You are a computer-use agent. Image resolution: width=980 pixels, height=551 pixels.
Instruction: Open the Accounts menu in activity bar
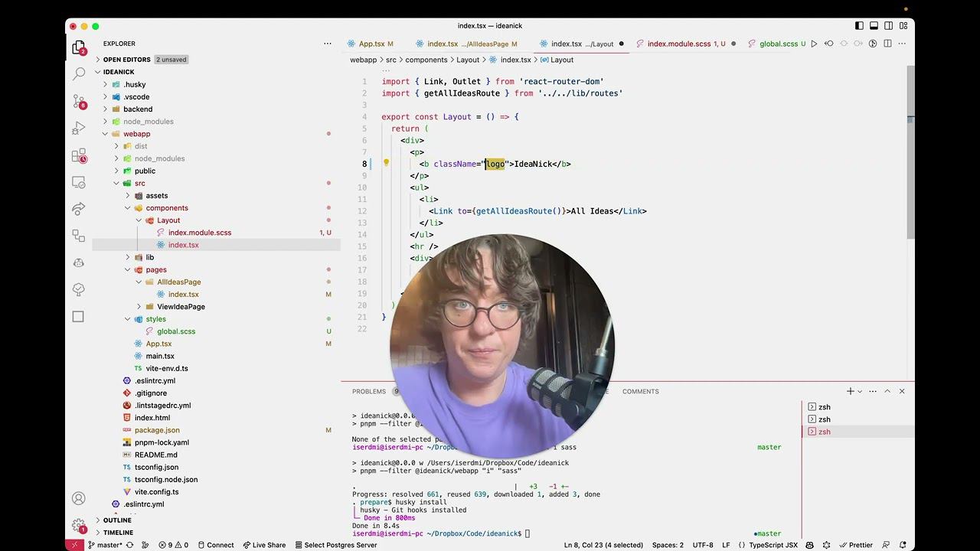coord(78,498)
